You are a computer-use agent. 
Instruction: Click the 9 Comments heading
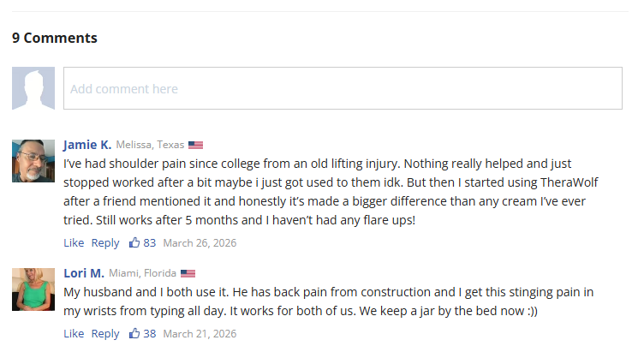coord(55,38)
